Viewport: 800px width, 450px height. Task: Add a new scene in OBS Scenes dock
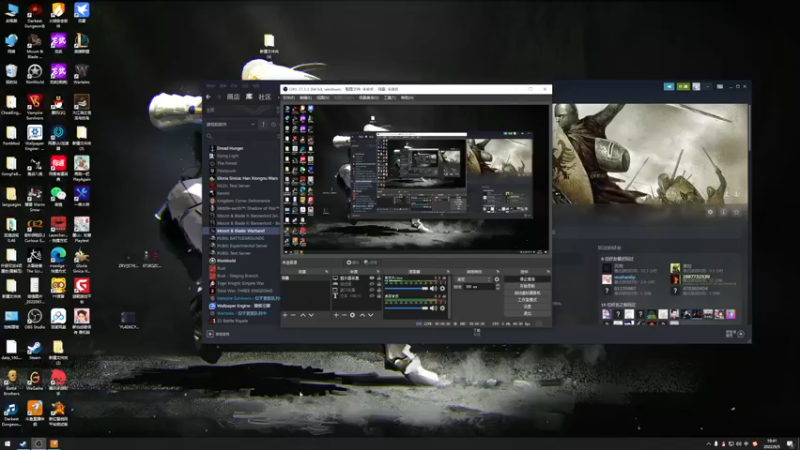(285, 315)
